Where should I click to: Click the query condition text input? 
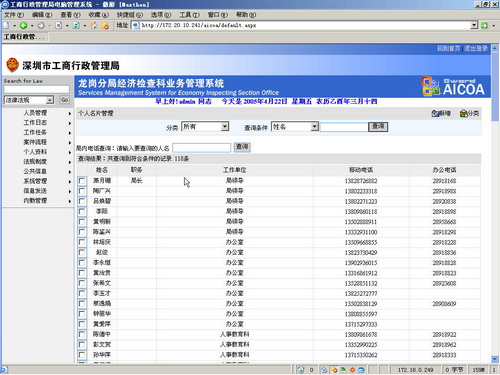344,127
